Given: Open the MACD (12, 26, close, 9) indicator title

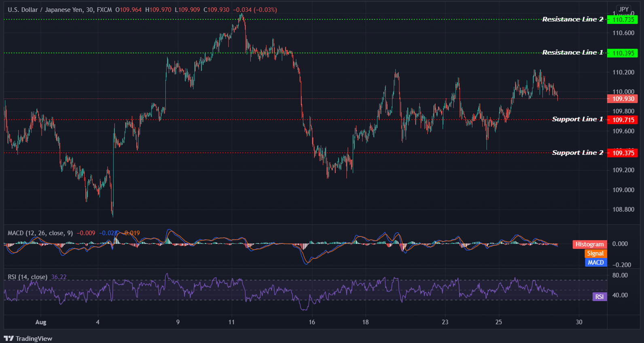Looking at the screenshot, I should tap(40, 233).
